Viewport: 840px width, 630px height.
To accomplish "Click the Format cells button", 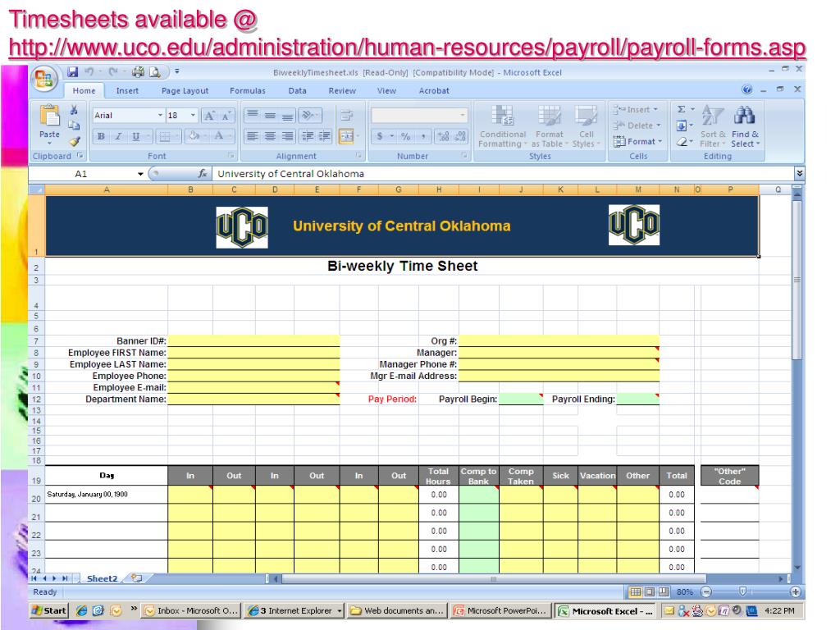I will coord(637,141).
